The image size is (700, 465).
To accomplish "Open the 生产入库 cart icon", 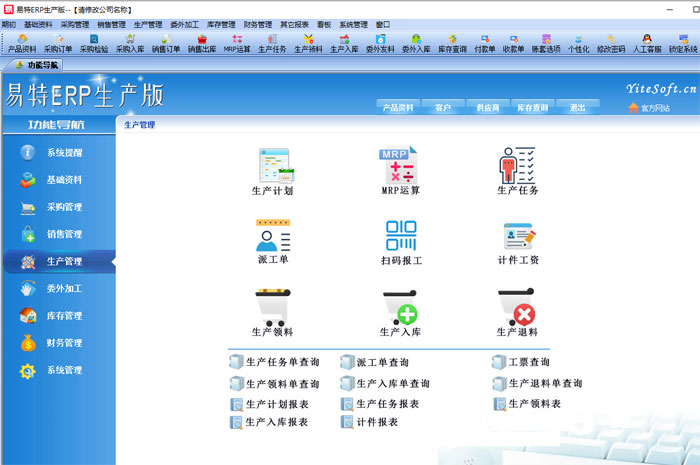I will tap(401, 308).
